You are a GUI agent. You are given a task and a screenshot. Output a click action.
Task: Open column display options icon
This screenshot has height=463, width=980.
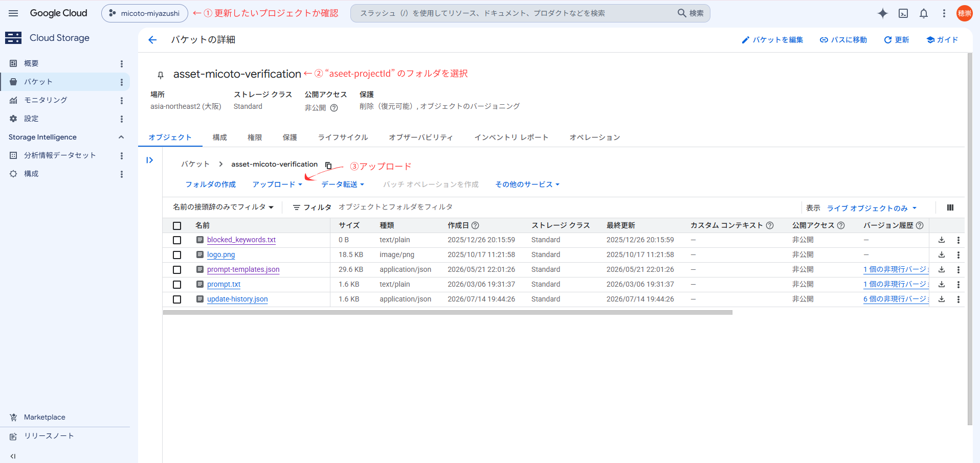[x=950, y=207]
